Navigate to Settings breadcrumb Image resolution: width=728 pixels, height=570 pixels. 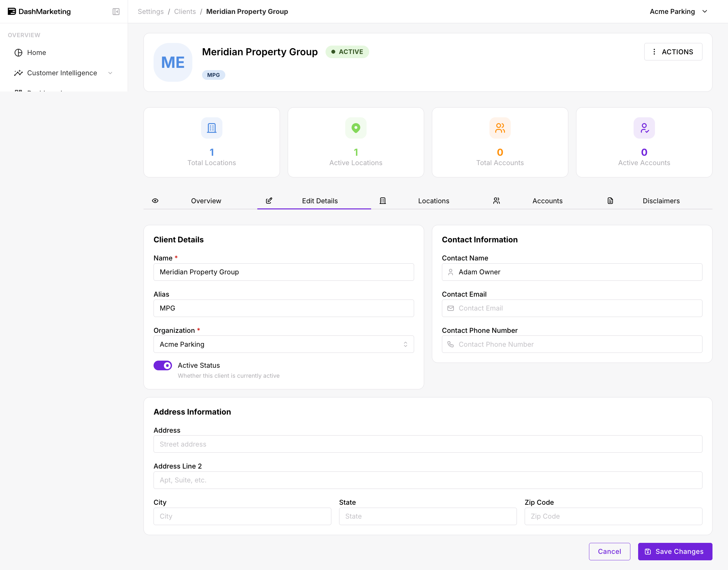click(x=151, y=12)
